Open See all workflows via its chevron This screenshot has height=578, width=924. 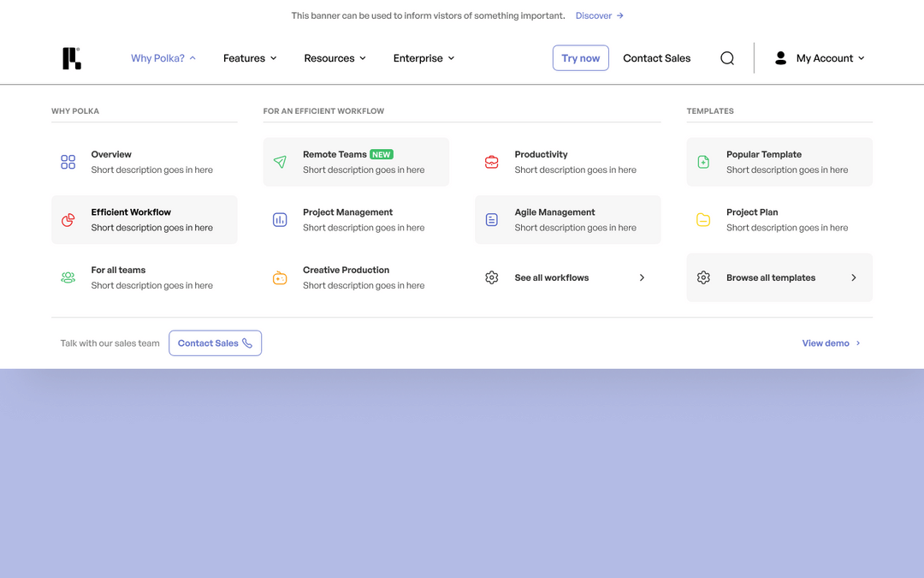(642, 277)
